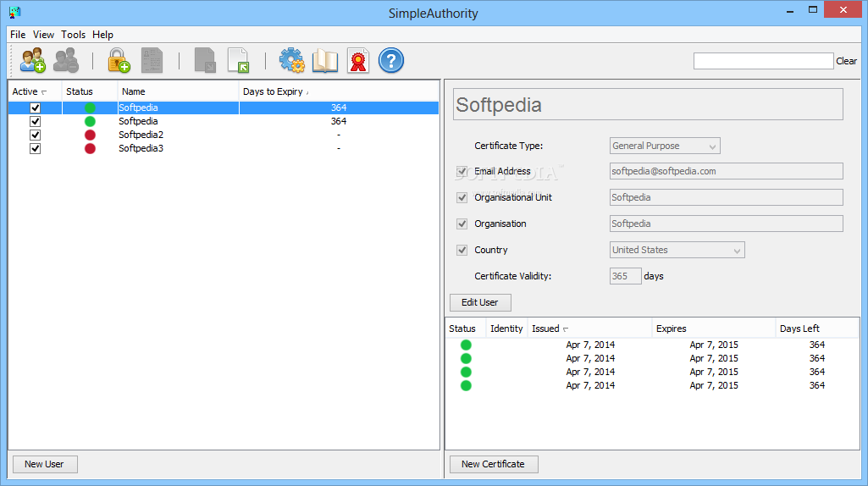Click the Email Address text field
Screen dimensions: 868x486
tap(727, 172)
